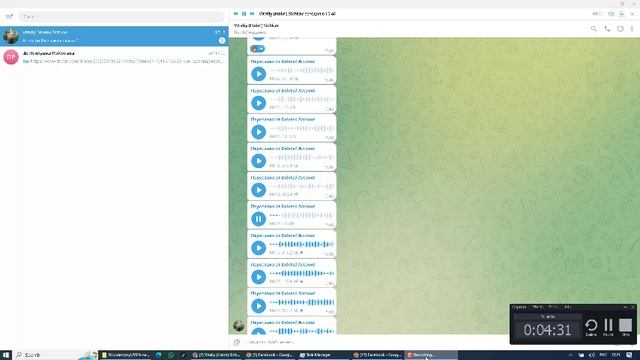Skip to next track in top player bar
640x360 pixels.
click(x=252, y=14)
